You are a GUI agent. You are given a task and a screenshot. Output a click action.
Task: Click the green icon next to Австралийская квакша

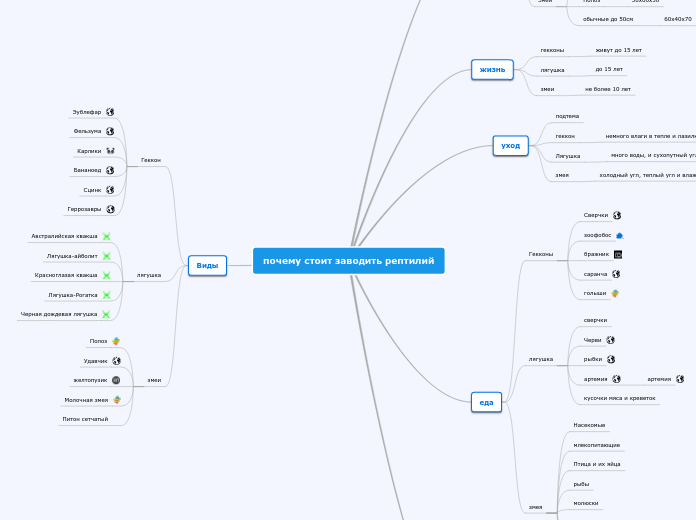(x=107, y=236)
